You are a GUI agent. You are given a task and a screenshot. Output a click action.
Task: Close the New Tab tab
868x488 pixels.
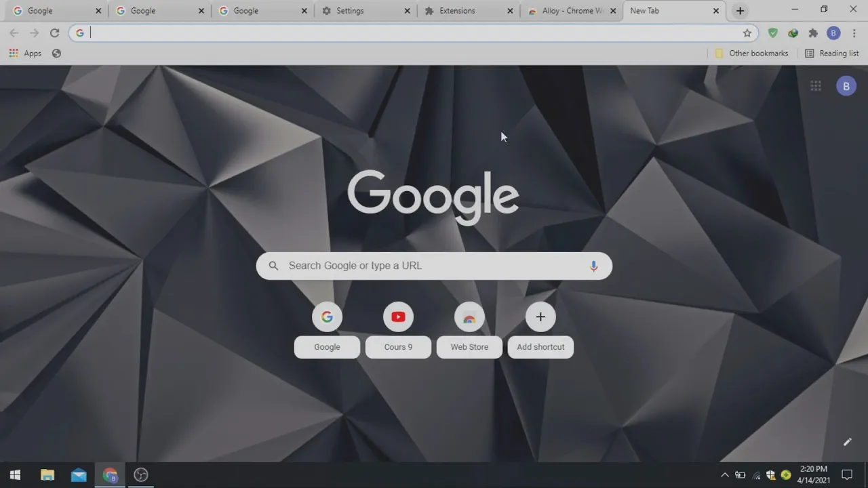[x=716, y=11]
